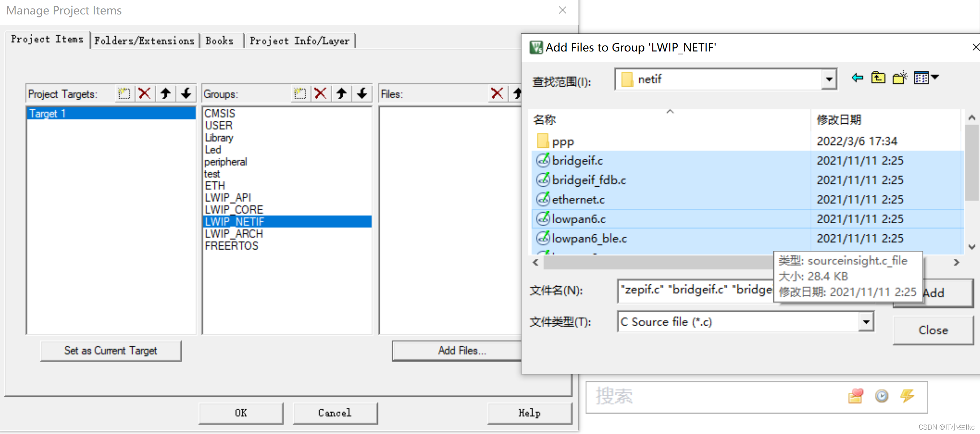This screenshot has height=434, width=980.
Task: Open the '查找范围' netif location dropdown
Action: 829,79
